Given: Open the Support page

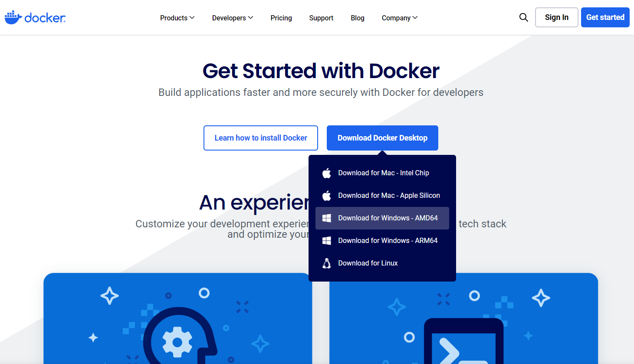Looking at the screenshot, I should click(321, 18).
